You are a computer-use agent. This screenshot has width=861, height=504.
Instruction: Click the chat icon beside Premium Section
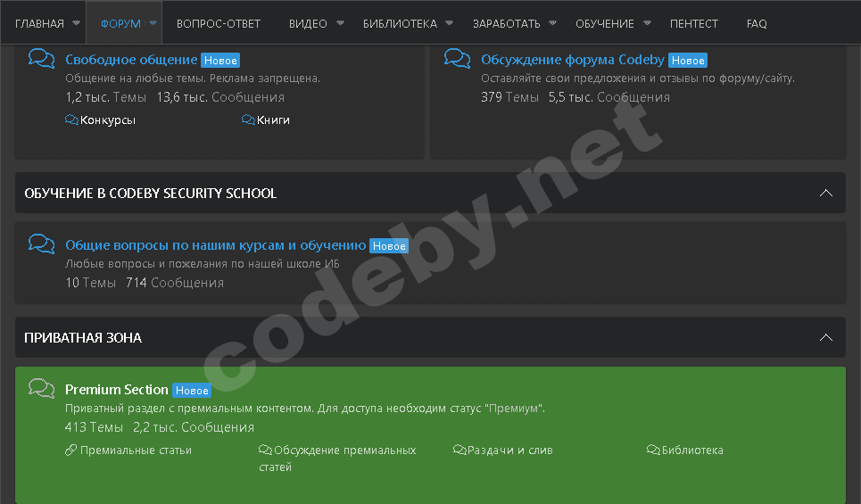(42, 388)
